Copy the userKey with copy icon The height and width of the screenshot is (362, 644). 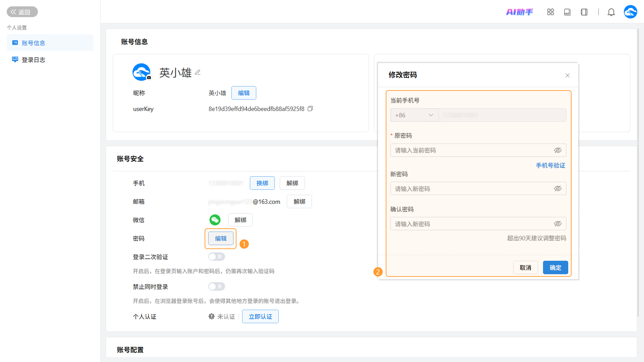click(x=310, y=109)
